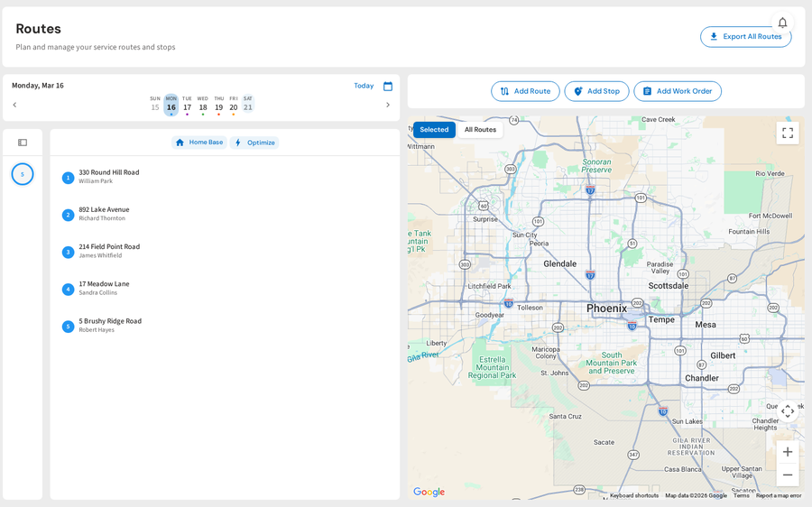Select stop marker number 1
The image size is (812, 507).
(x=68, y=178)
